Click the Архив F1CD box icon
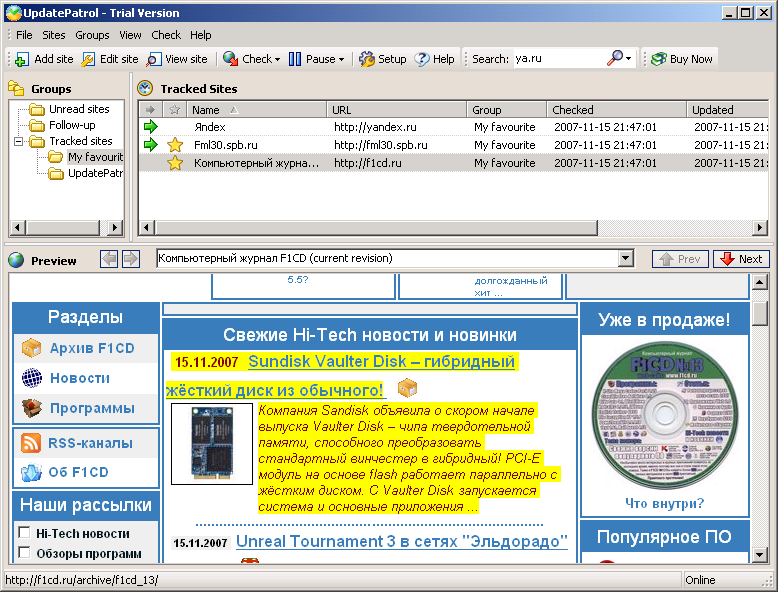Screen dimensions: 778x592 pyautogui.click(x=31, y=348)
